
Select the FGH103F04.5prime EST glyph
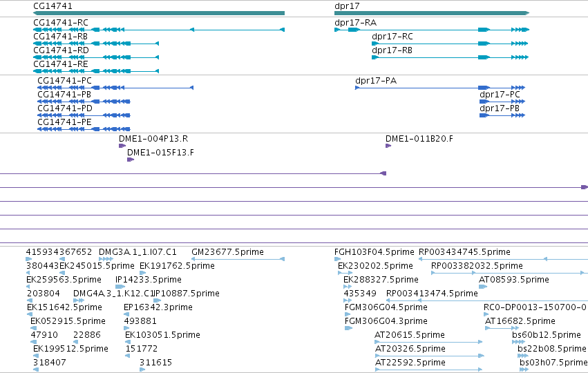[337, 259]
